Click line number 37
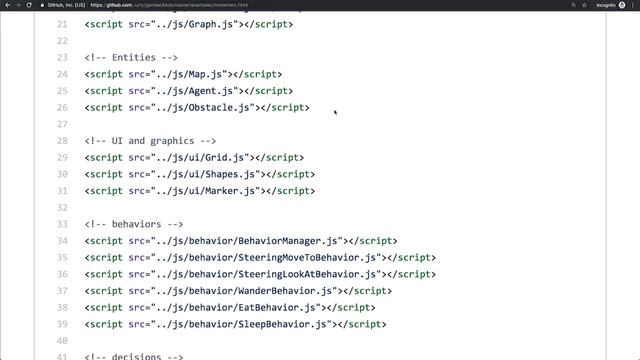Image resolution: width=640 pixels, height=360 pixels. pos(62,291)
